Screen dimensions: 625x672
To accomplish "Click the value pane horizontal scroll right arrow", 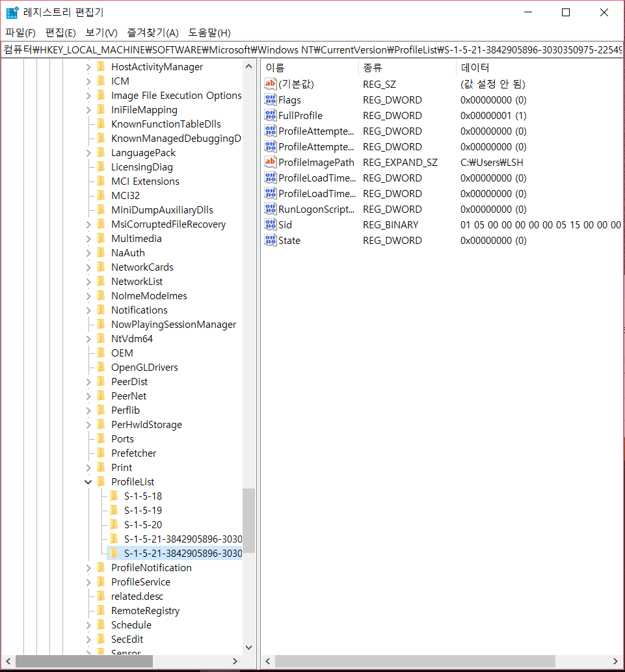I will click(615, 662).
